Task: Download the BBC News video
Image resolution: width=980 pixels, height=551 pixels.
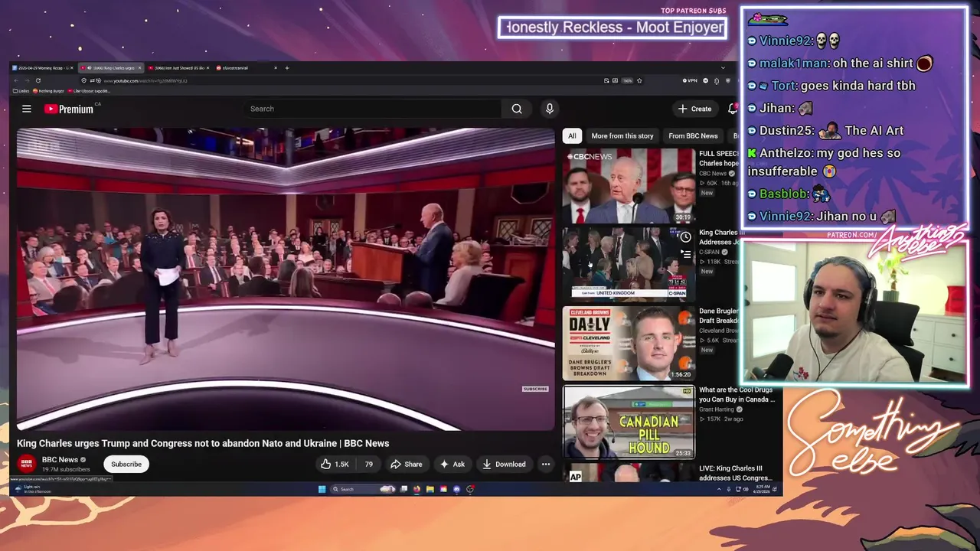Action: point(504,464)
